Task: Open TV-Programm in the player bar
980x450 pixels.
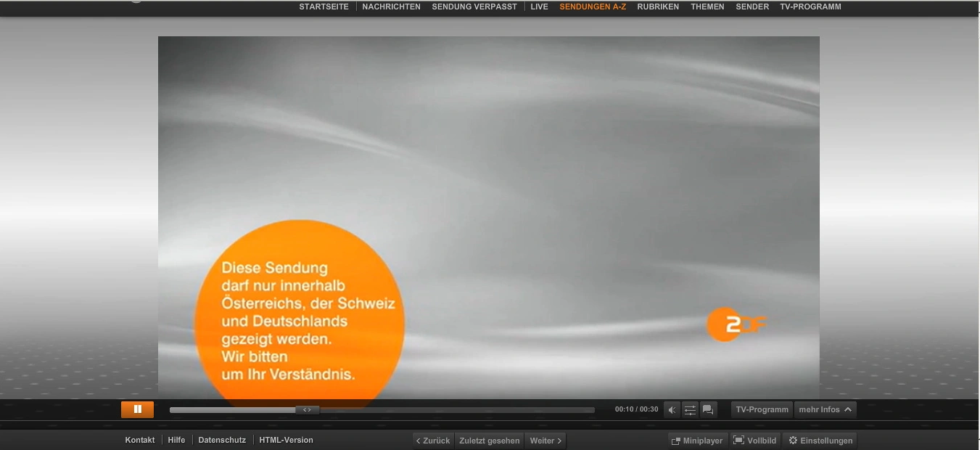Action: [x=762, y=410]
